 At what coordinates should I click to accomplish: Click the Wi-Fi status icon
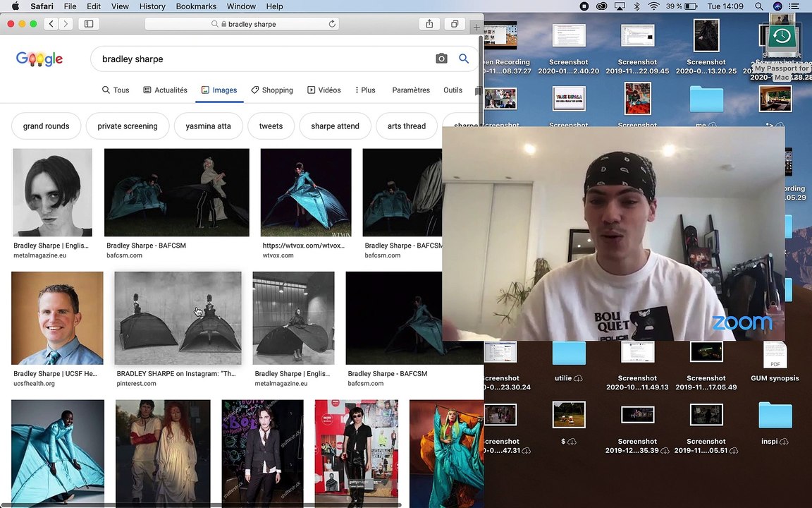coord(653,6)
